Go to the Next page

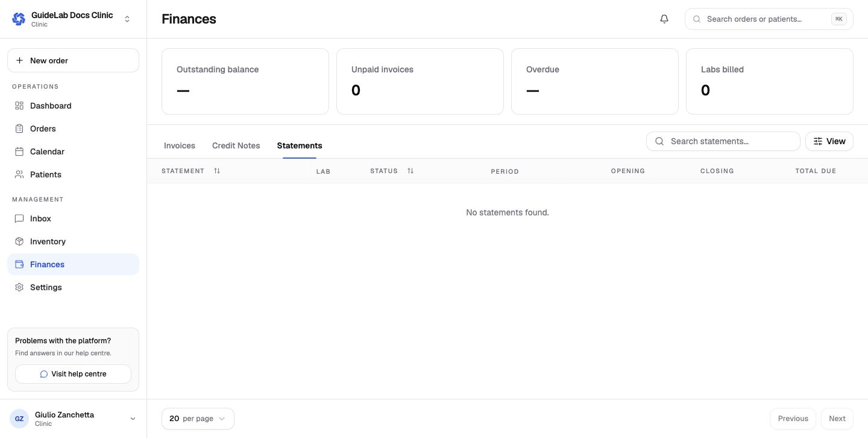pyautogui.click(x=837, y=419)
